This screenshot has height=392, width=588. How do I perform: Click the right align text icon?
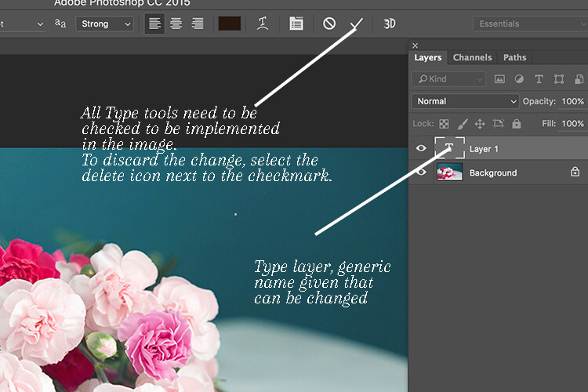198,24
